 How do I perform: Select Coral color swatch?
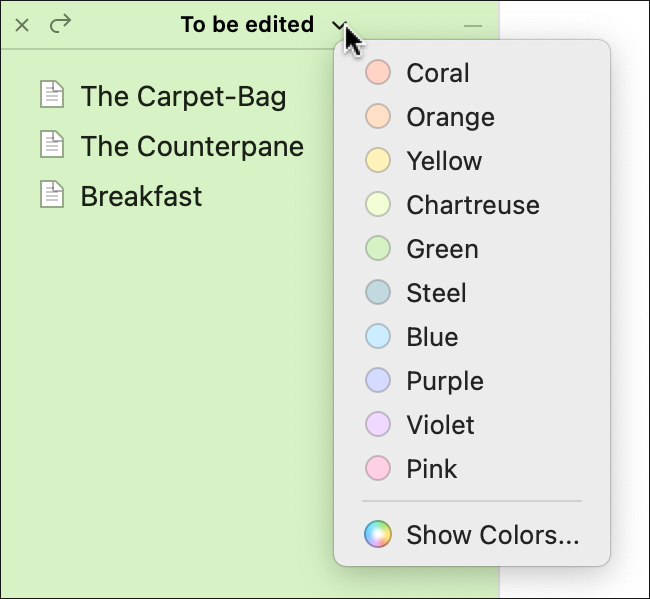click(x=377, y=73)
